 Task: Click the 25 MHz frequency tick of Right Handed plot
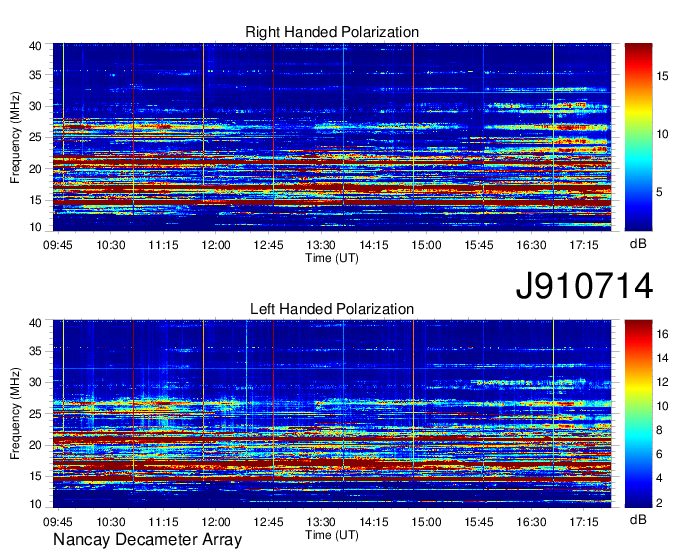pyautogui.click(x=35, y=137)
